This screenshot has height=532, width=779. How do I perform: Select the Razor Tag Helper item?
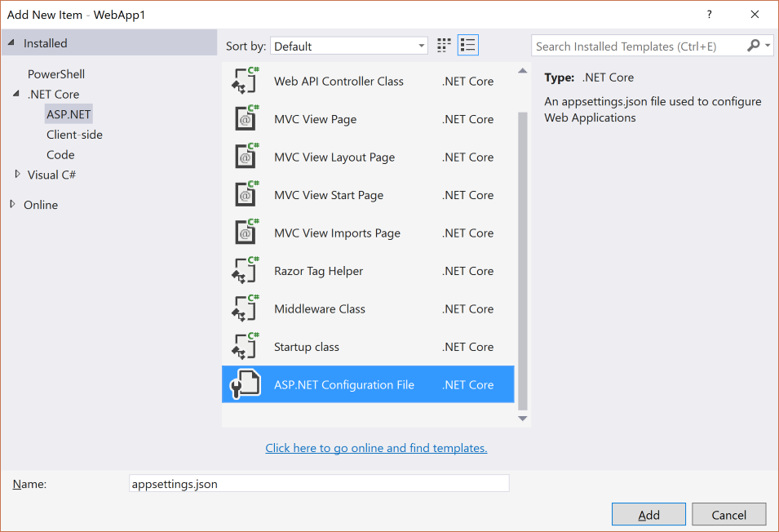(368, 271)
